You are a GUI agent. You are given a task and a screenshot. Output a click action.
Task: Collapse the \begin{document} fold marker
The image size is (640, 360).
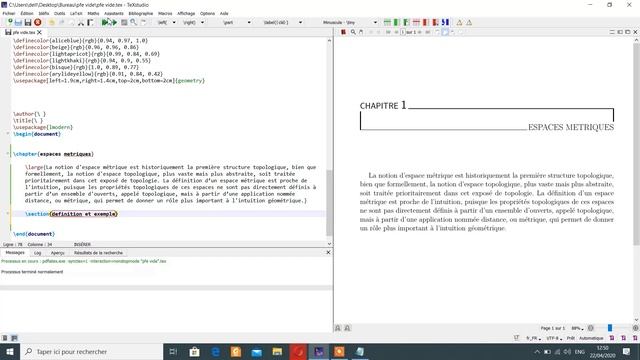click(8, 133)
